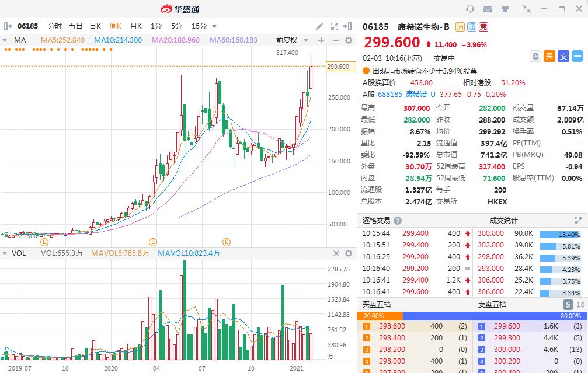Viewport: 588px width, 373px height.
Task: Switch order book depth to 10 levels
Action: (580, 304)
